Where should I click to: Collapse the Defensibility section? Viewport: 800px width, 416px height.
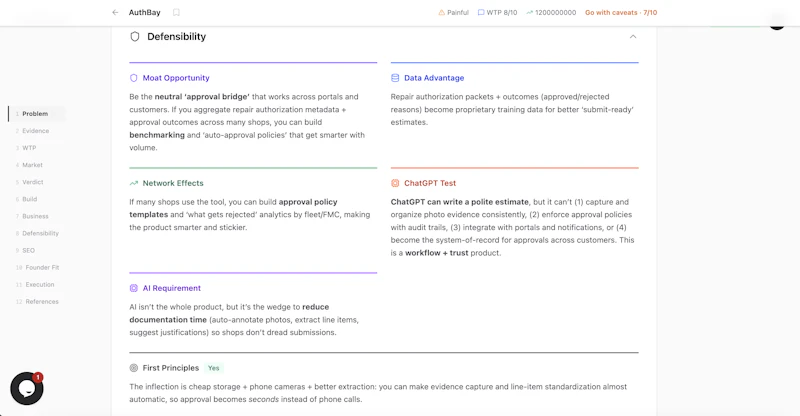(633, 37)
